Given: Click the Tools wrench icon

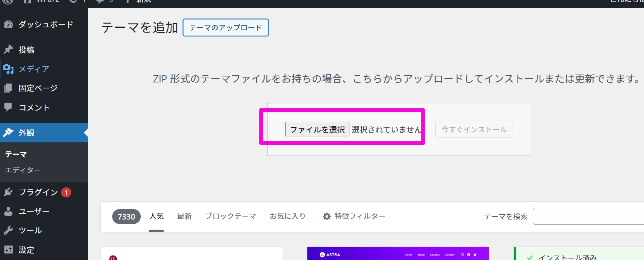Looking at the screenshot, I should click(8, 230).
